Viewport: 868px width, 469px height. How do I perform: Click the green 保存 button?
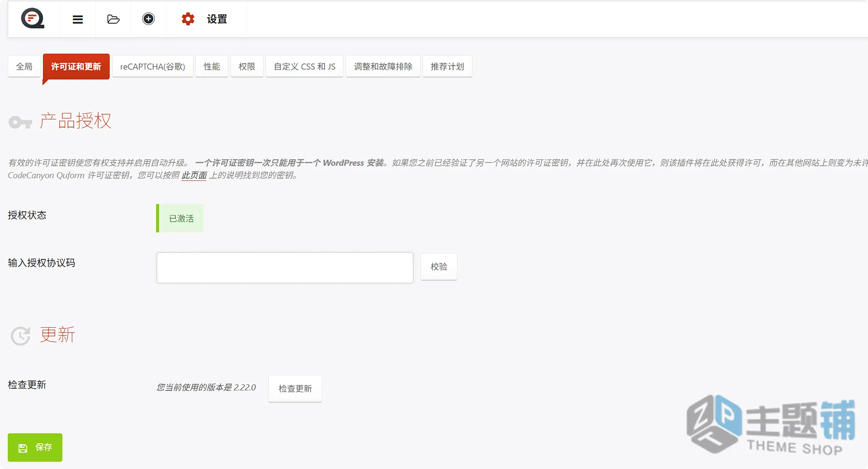point(35,448)
